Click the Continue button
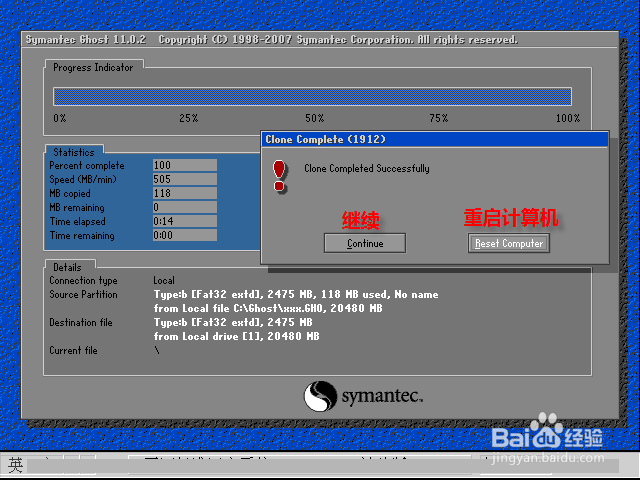Viewport: 640px width, 480px height. point(365,243)
